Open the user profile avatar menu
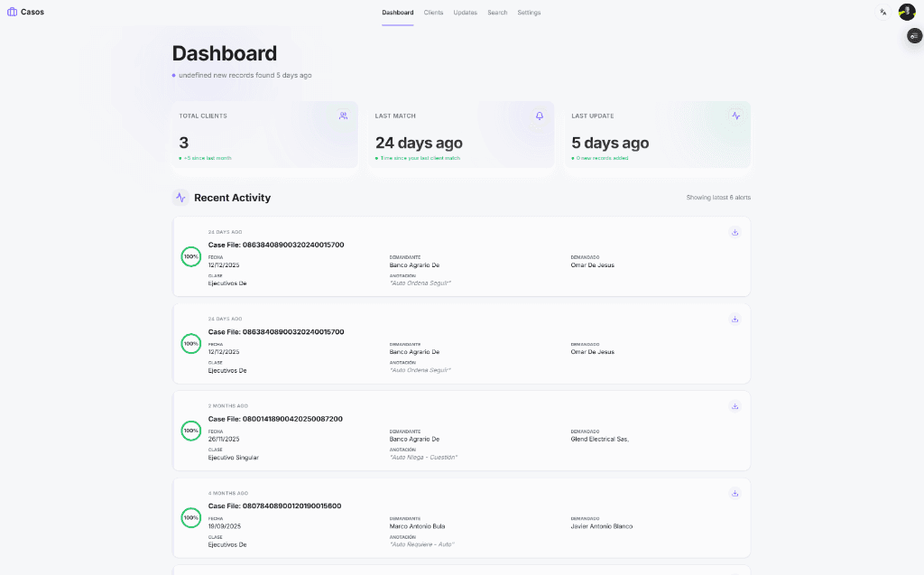This screenshot has height=575, width=924. coord(906,12)
